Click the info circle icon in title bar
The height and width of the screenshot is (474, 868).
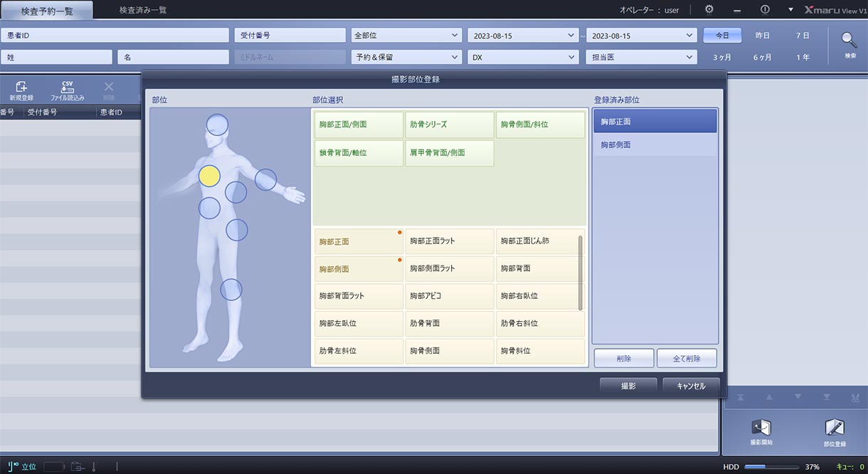click(x=765, y=9)
